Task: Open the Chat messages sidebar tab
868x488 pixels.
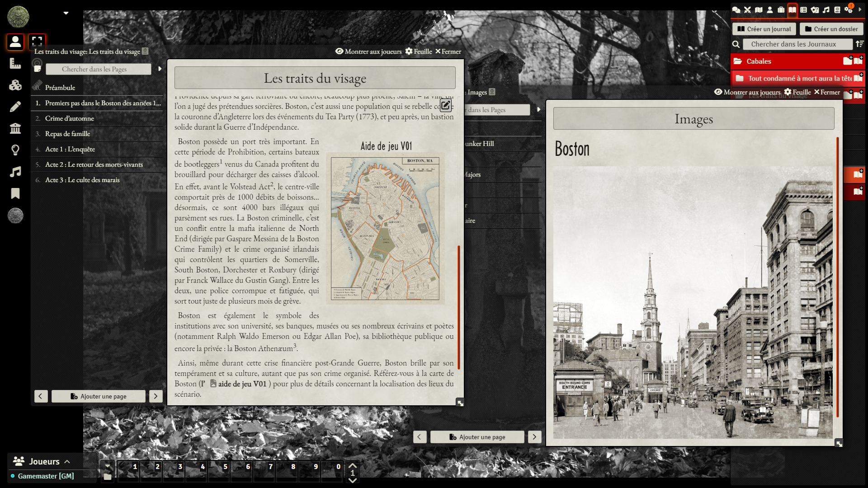Action: (736, 9)
